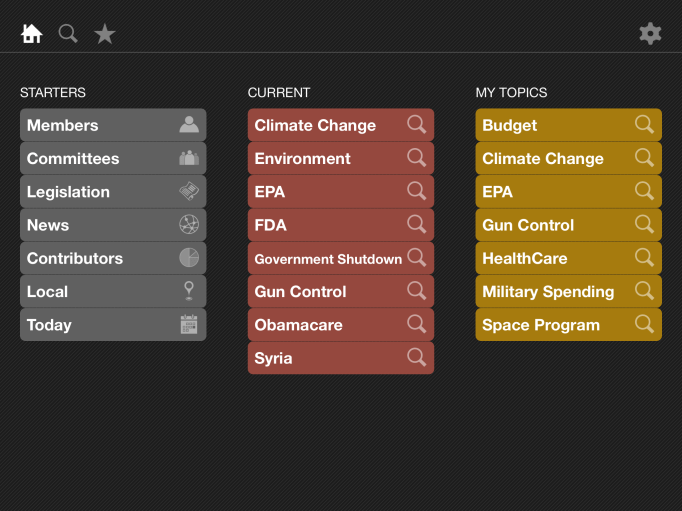The image size is (682, 511).
Task: Click HealthCare search magnifier icon
Action: point(645,257)
